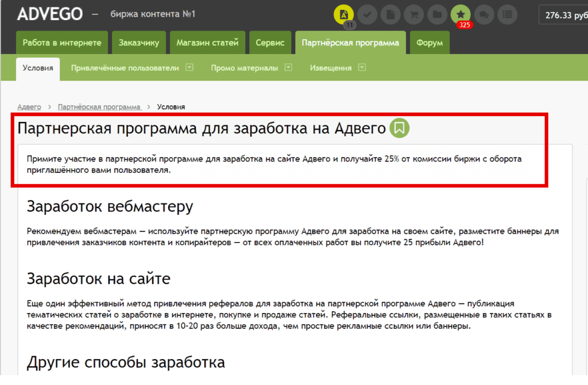
Task: Click the paragraph starting with Еще один эффективный
Action: click(x=289, y=314)
